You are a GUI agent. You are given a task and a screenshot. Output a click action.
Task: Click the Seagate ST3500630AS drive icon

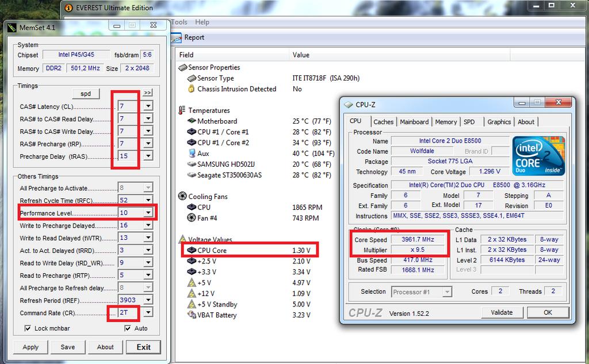click(192, 175)
